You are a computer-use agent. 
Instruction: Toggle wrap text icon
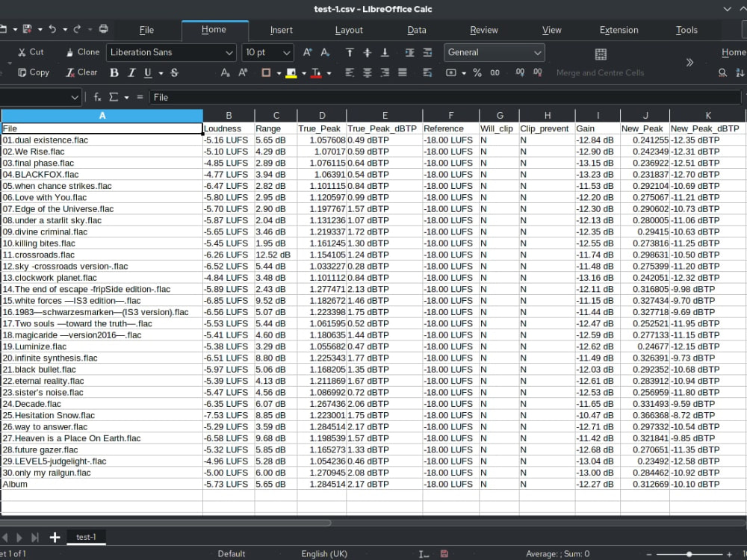coord(427,73)
